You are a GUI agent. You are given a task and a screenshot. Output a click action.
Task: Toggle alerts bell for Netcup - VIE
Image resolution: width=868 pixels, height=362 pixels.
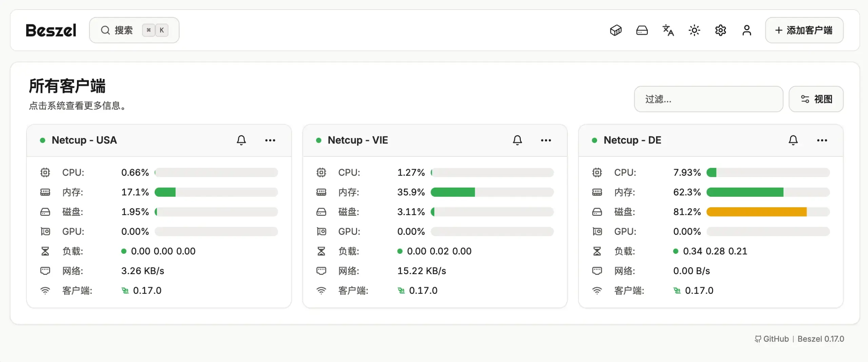[x=517, y=140]
